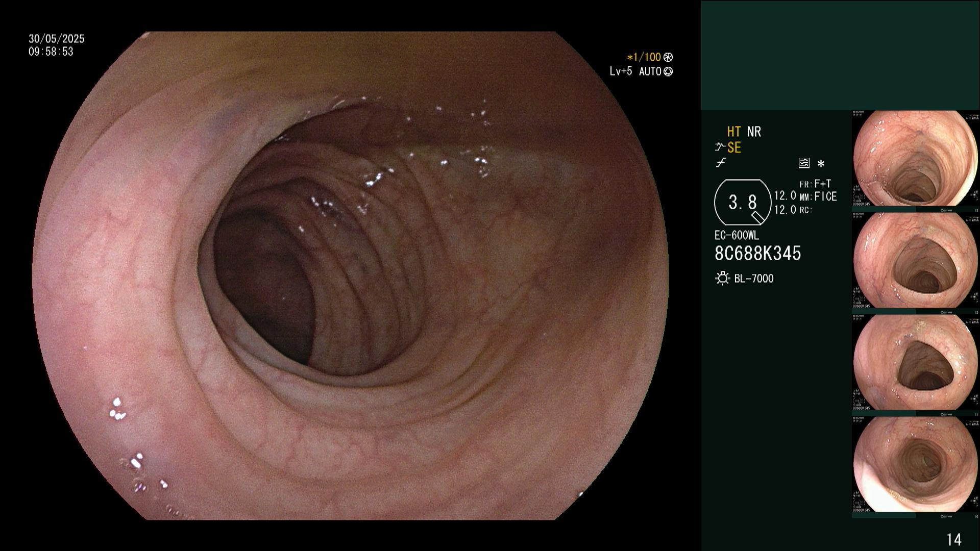
Task: Click the RC: setting label
Action: tap(805, 210)
